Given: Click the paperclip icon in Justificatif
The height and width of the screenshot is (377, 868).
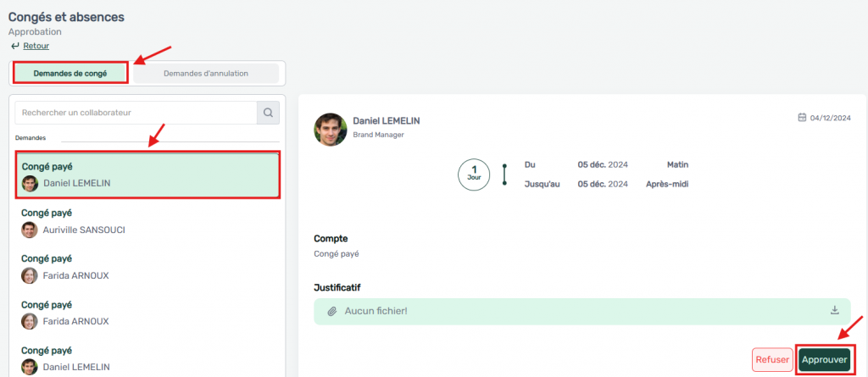Looking at the screenshot, I should click(x=332, y=311).
